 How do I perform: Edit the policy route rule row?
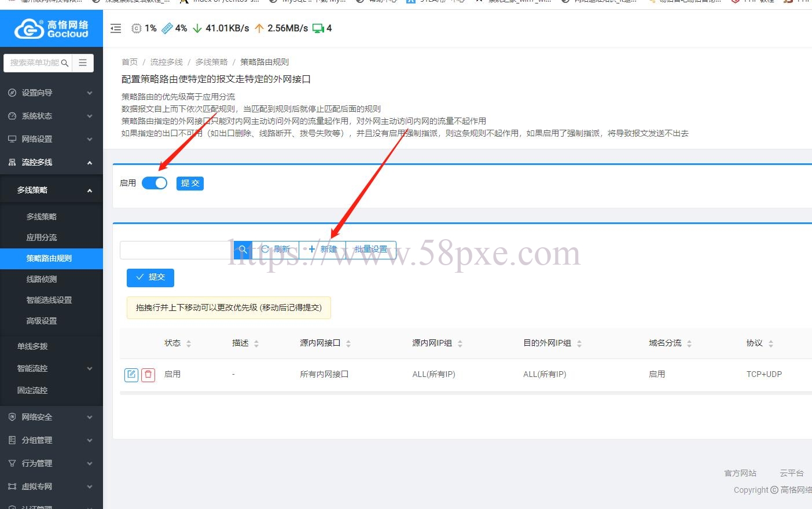click(x=131, y=375)
